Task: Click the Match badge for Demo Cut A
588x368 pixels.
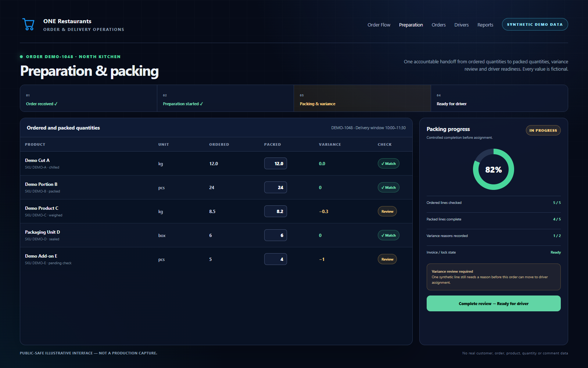Action: [388, 163]
